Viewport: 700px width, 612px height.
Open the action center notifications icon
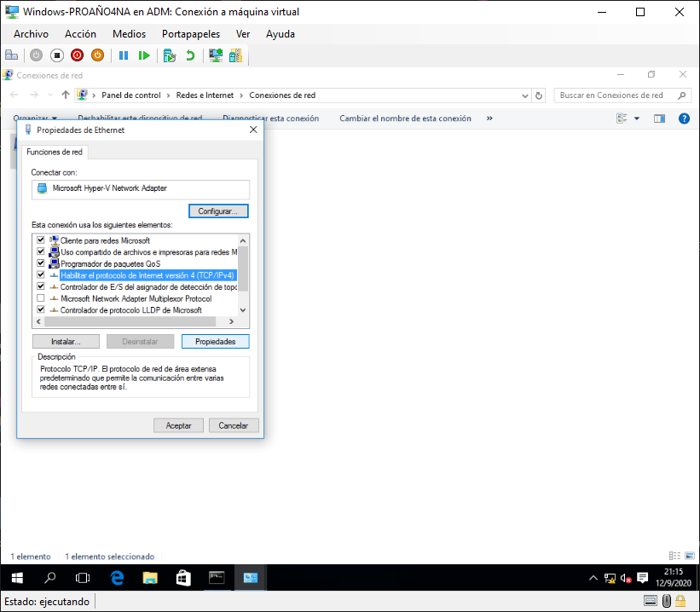pos(642,578)
